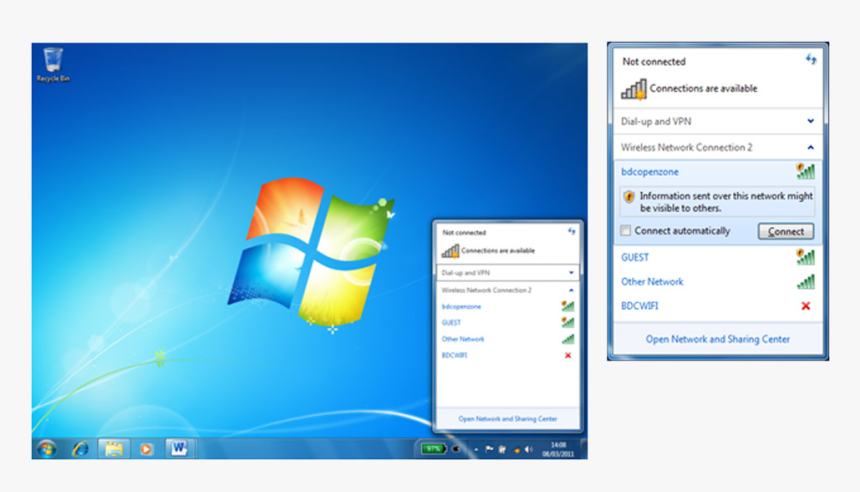This screenshot has width=860, height=492.
Task: Open Action Center flag icon in the tray
Action: [x=489, y=449]
